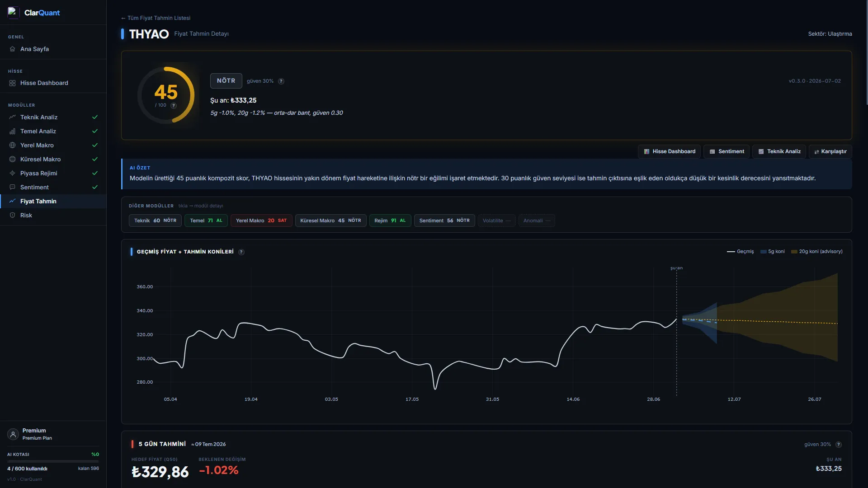Click the Yerel Makro globe icon

12,145
